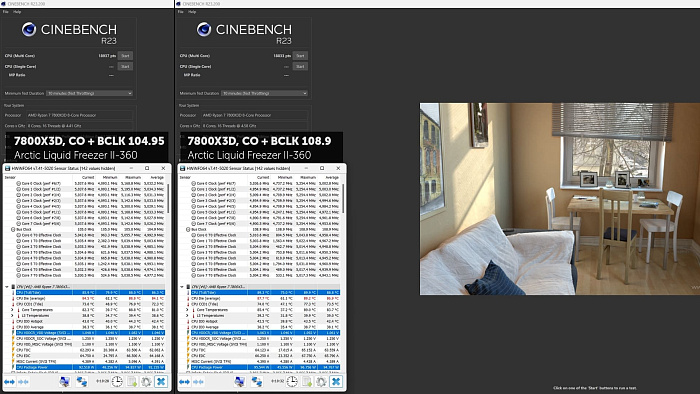The width and height of the screenshot is (700, 394).
Task: Click Processor field in left Cinebench
Action: [79, 115]
